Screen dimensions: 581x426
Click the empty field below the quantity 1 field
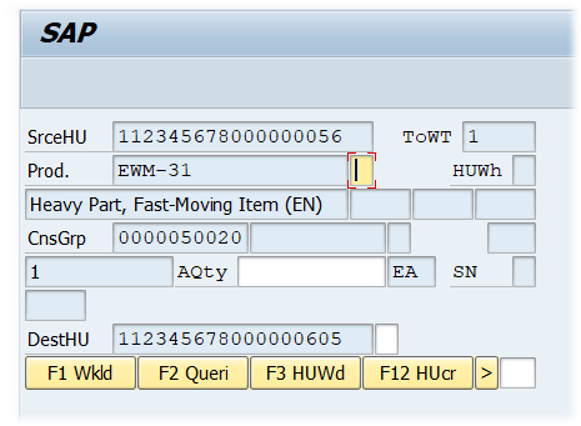coord(56,306)
